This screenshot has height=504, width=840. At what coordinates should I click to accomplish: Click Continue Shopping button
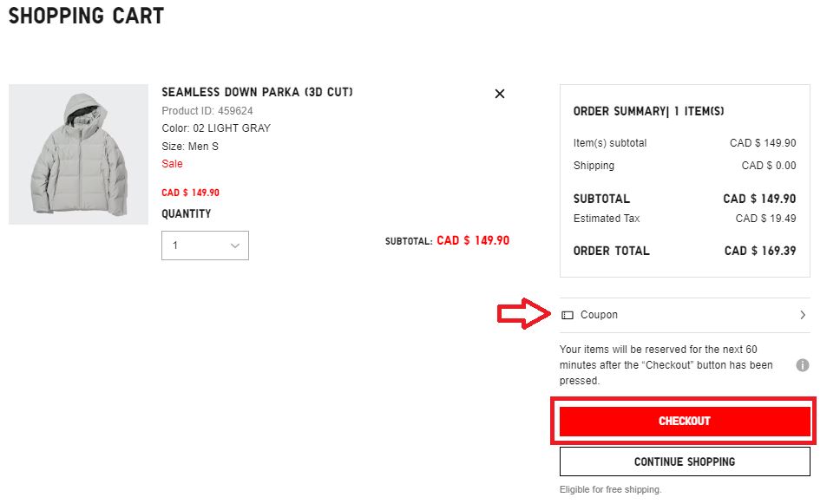click(x=685, y=461)
